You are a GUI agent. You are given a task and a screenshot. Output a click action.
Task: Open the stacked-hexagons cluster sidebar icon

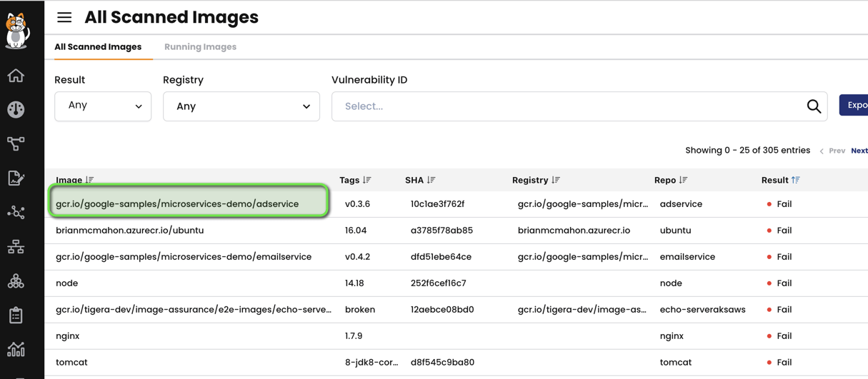click(x=16, y=281)
